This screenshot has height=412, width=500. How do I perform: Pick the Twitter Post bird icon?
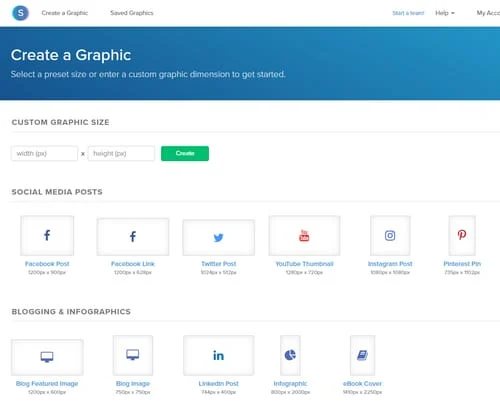point(218,238)
